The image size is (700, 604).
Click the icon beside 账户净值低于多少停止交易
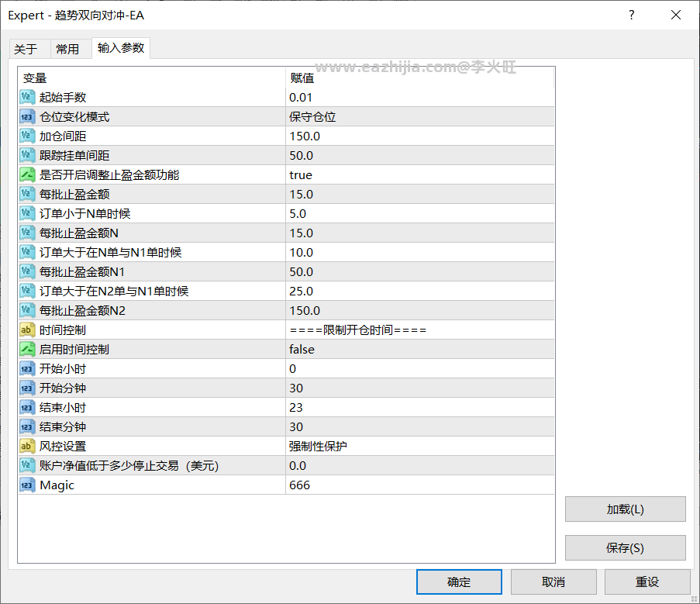click(27, 466)
